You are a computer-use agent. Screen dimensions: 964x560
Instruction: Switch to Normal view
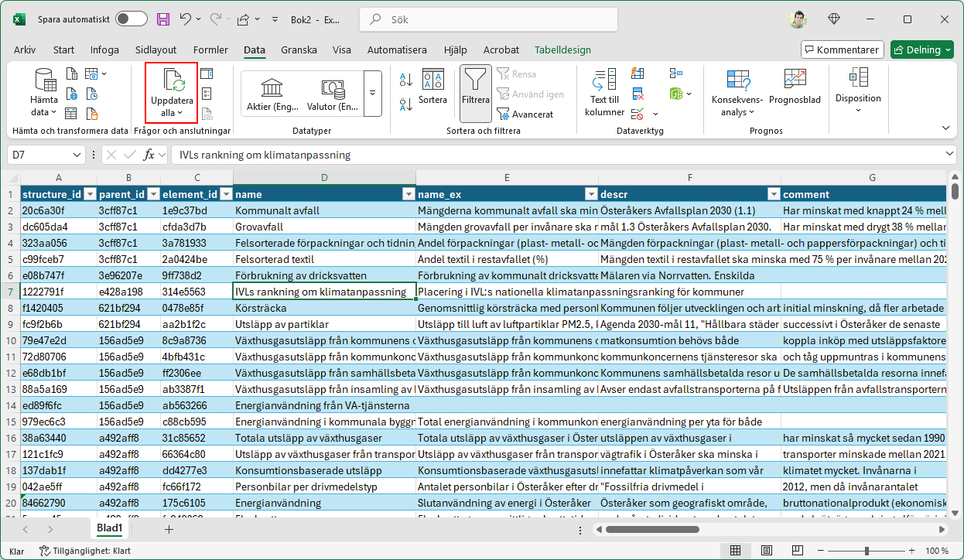[737, 551]
